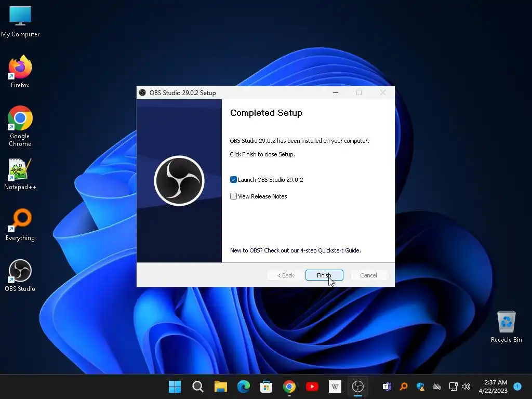532x399 pixels.
Task: Switch to Google Chrome on the taskbar
Action: [x=289, y=387]
